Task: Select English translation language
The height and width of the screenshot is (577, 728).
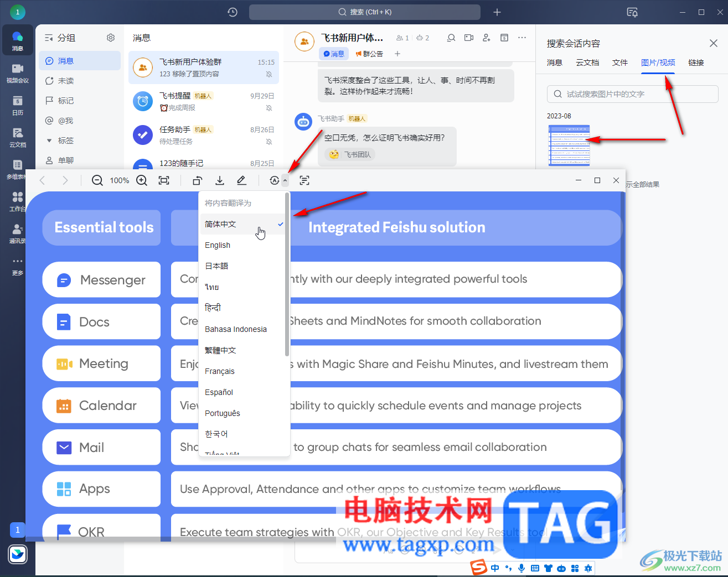Action: (x=242, y=245)
